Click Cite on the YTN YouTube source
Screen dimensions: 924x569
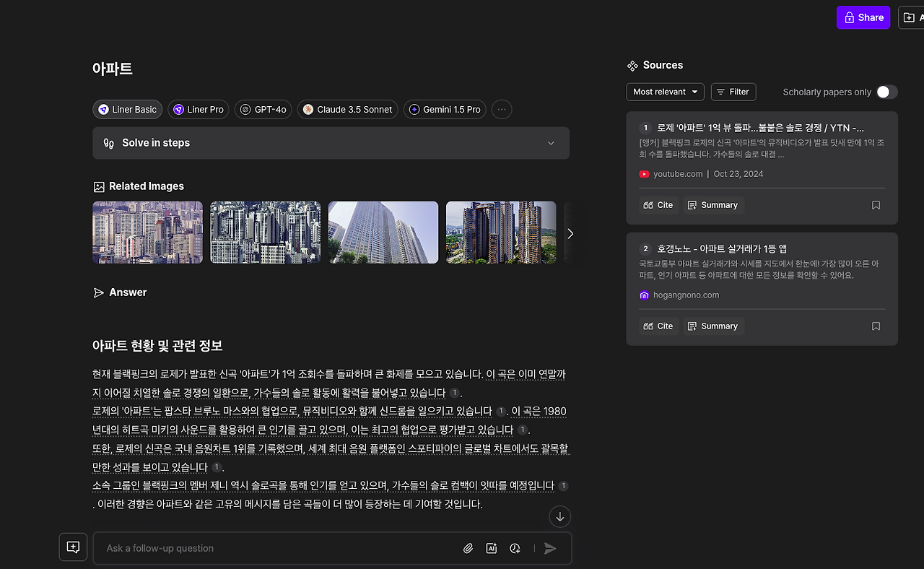coord(658,205)
